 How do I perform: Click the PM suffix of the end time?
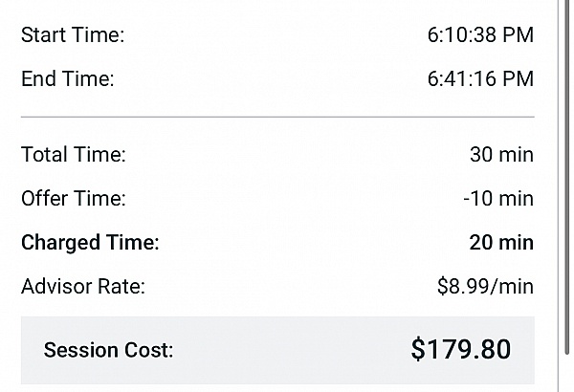pos(519,79)
